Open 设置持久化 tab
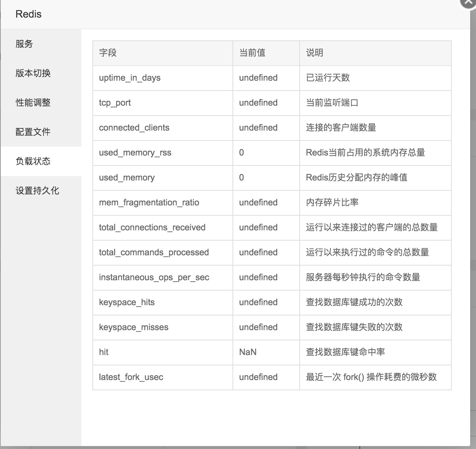 point(41,191)
